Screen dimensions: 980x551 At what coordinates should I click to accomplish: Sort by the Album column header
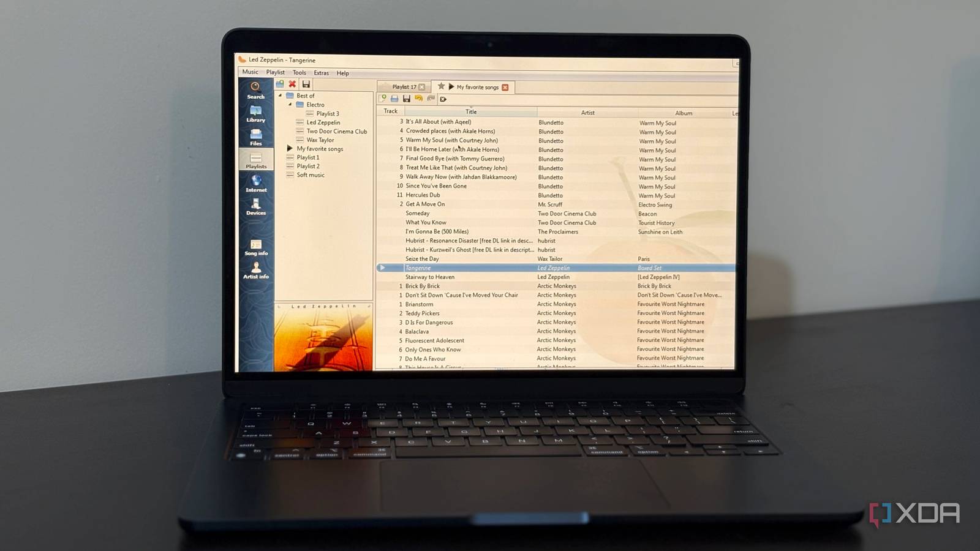[684, 113]
